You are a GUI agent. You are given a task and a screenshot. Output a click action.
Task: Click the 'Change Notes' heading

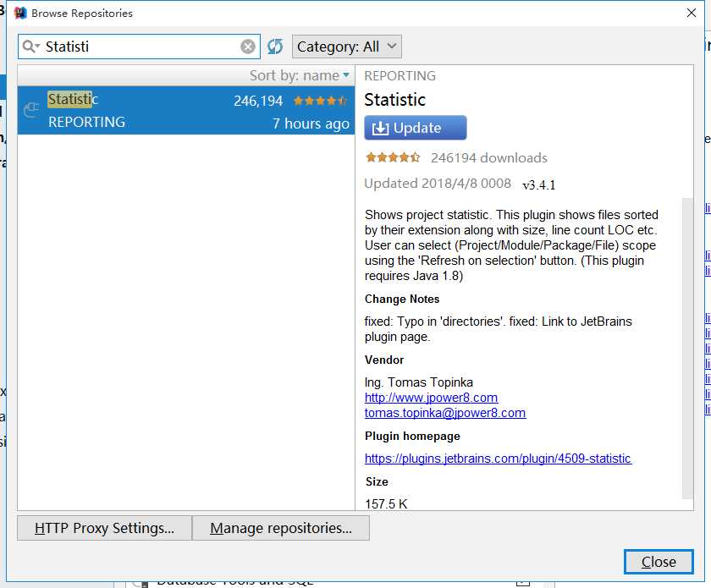click(402, 299)
